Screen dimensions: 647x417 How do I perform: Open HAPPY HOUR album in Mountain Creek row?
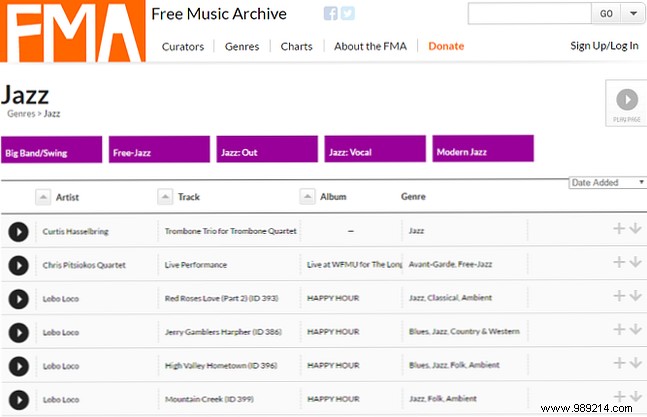(x=333, y=399)
